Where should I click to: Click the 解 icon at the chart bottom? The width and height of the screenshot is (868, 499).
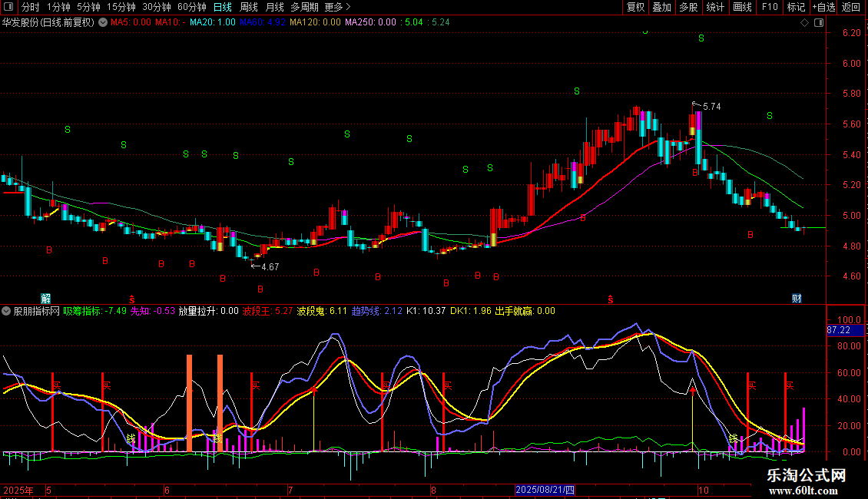point(46,299)
